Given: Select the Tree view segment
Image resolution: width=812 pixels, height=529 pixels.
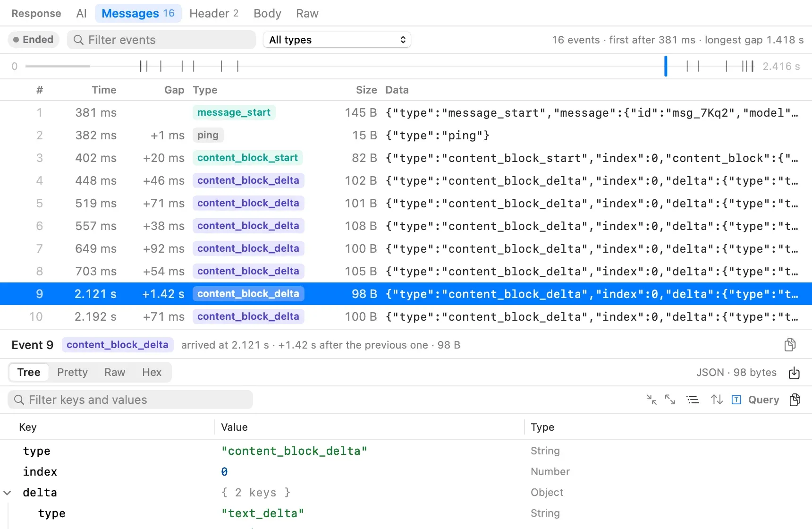Looking at the screenshot, I should tap(29, 372).
